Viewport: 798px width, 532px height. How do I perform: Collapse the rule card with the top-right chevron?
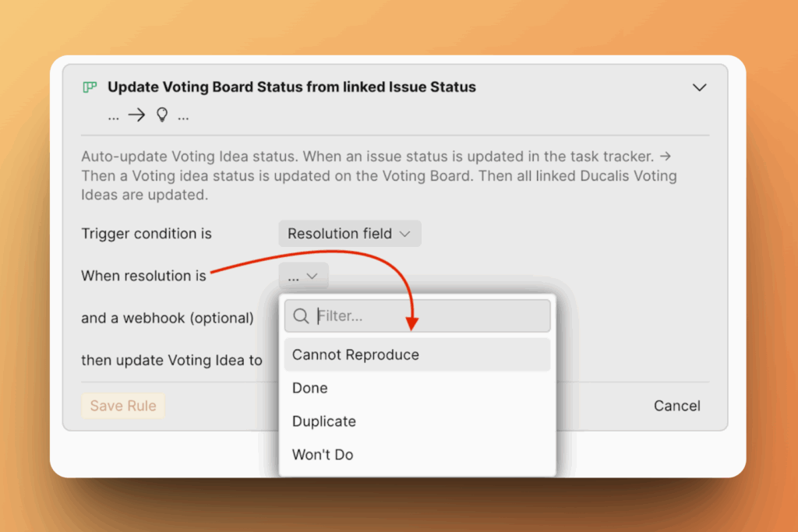[699, 87]
